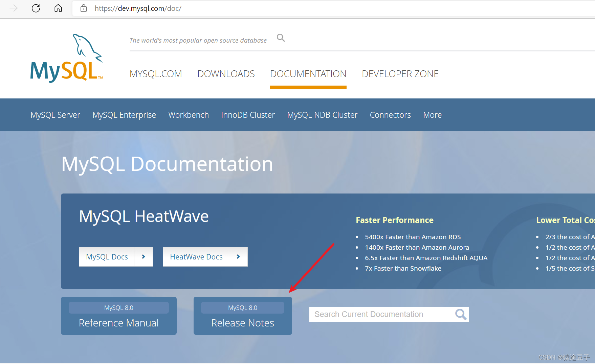Open DOWNLOADS top navigation tab
The height and width of the screenshot is (364, 595).
[x=226, y=74]
